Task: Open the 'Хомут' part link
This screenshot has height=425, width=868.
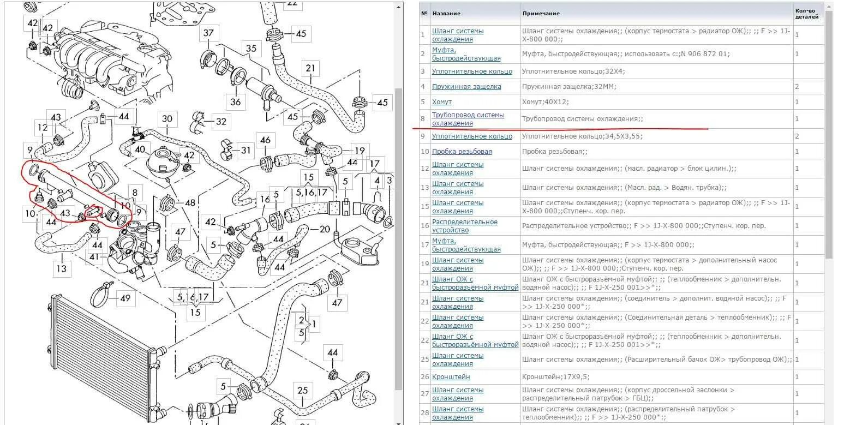Action: [x=441, y=102]
